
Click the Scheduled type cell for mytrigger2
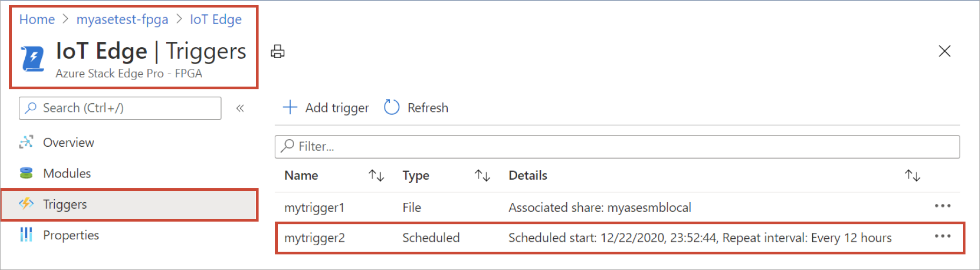click(x=431, y=238)
